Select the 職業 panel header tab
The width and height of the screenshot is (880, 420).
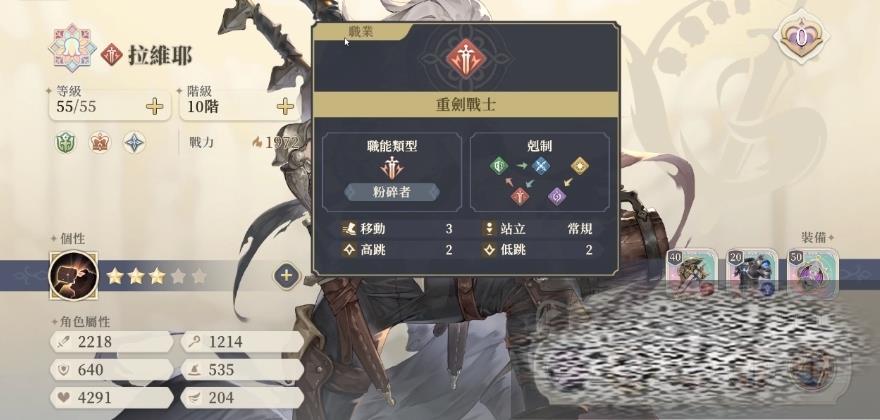[x=363, y=31]
